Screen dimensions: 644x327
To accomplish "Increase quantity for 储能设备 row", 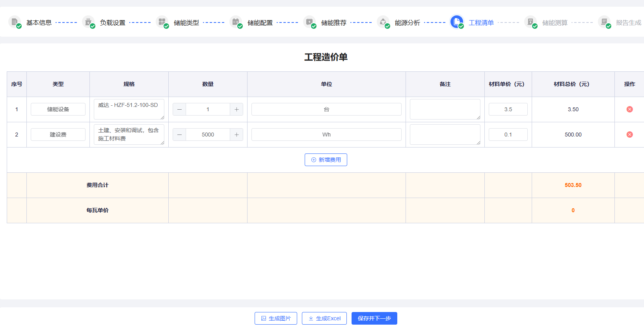I will pyautogui.click(x=236, y=109).
